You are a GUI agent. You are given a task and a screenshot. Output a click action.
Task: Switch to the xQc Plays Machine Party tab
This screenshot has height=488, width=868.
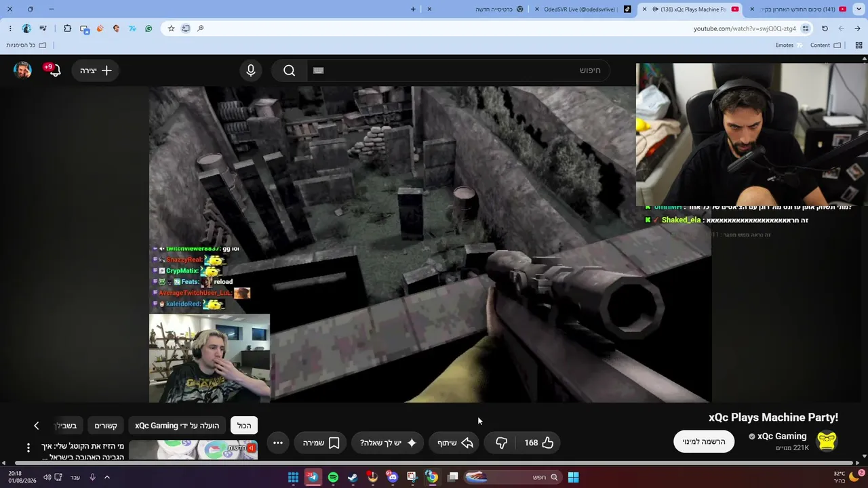(x=693, y=9)
